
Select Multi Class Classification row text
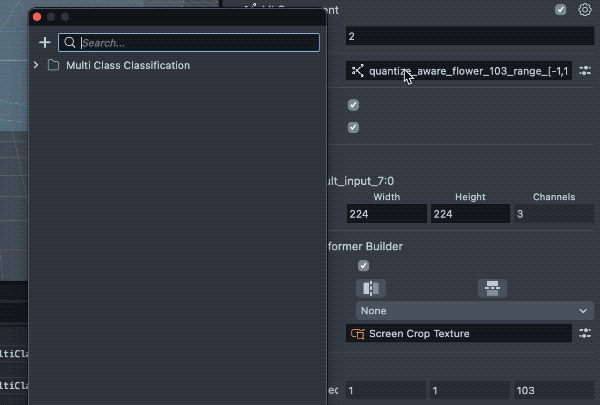[128, 65]
